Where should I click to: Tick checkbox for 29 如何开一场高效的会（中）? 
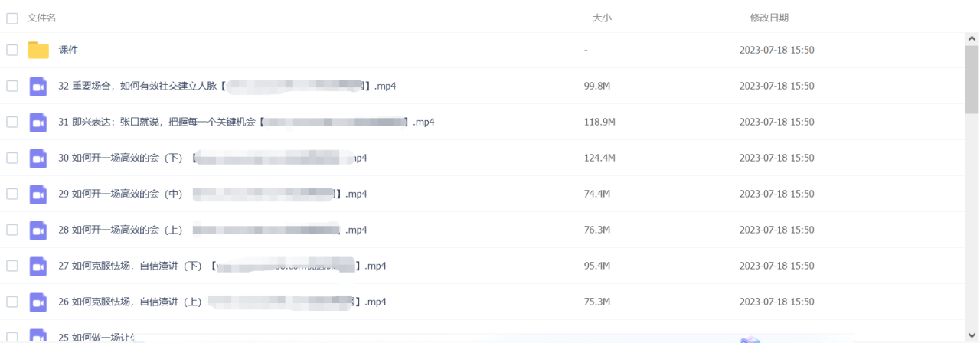point(12,194)
